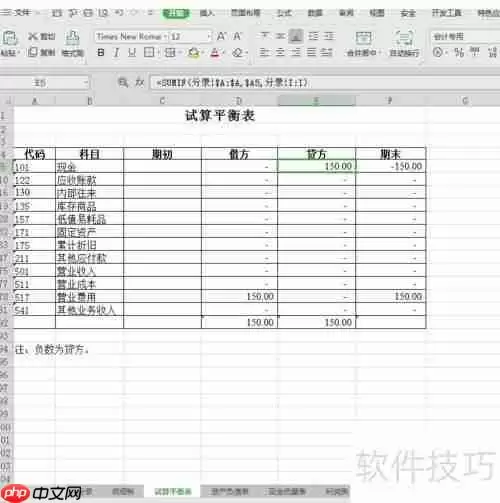This screenshot has height=503, width=500.
Task: Apply thousands separator style
Action: coord(475,52)
